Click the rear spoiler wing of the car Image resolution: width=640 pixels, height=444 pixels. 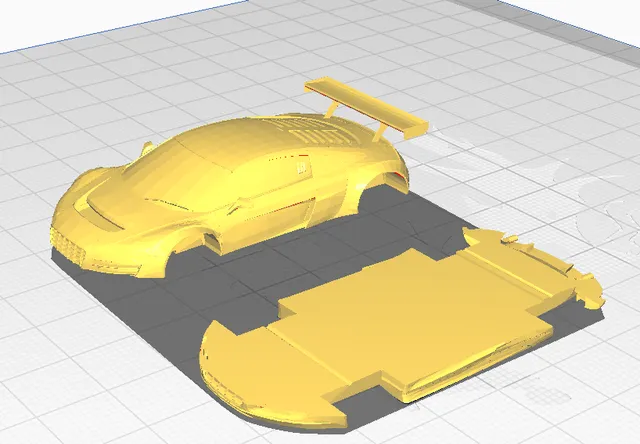point(367,106)
